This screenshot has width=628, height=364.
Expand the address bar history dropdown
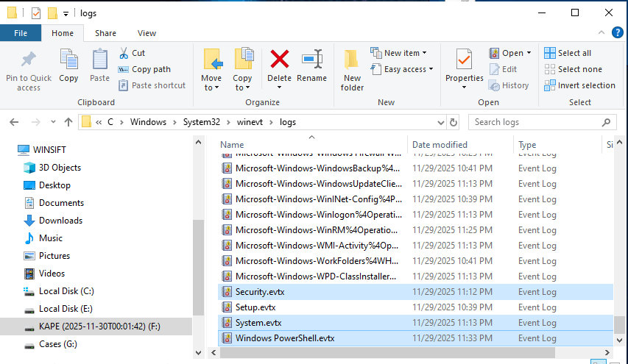pyautogui.click(x=441, y=122)
